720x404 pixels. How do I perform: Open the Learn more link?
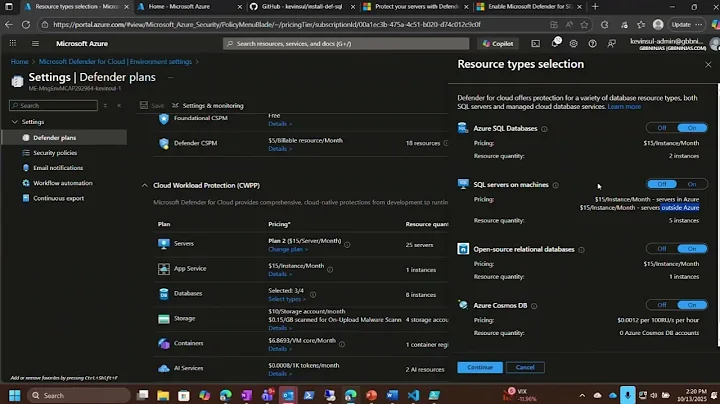624,107
